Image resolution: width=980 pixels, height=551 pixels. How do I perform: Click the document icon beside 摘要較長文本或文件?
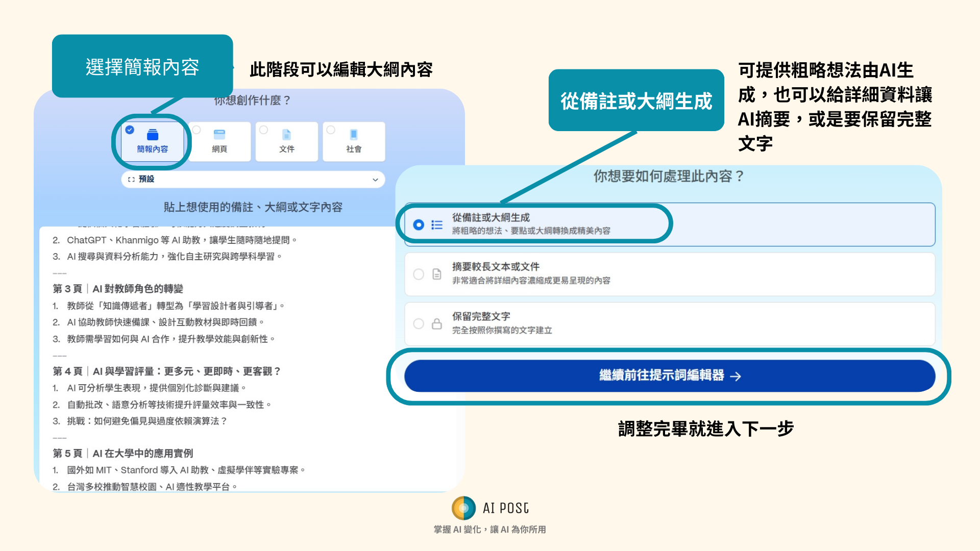pos(437,274)
